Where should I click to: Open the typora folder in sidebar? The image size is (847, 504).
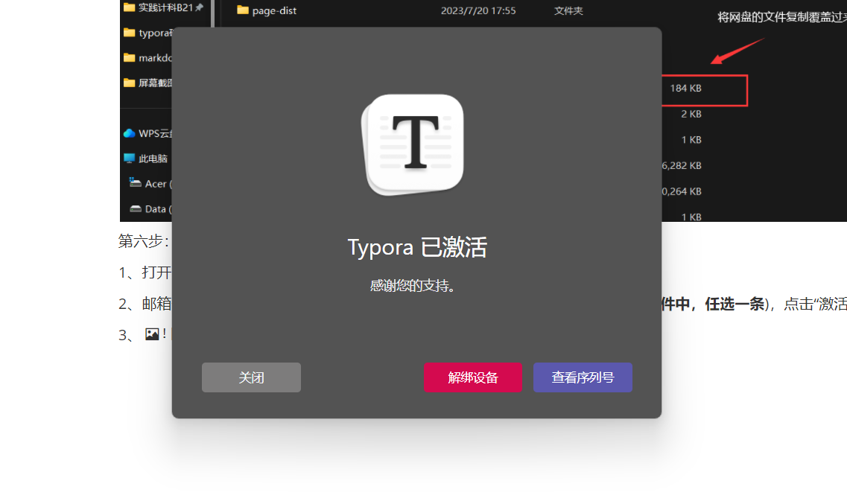click(156, 33)
